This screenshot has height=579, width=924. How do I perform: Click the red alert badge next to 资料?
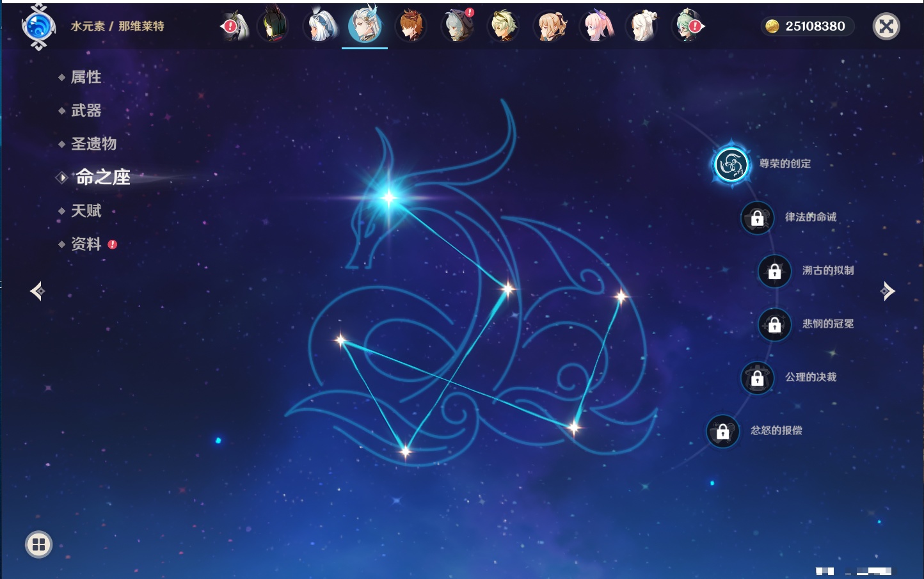click(x=113, y=244)
